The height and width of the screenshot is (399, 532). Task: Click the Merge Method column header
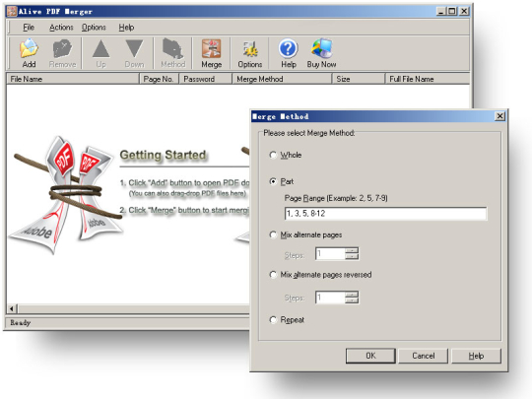coord(282,79)
